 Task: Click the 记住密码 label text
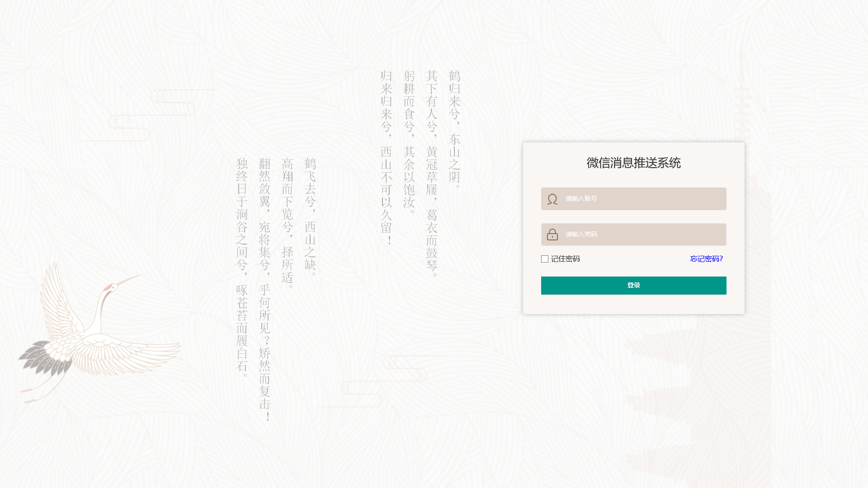(x=566, y=259)
